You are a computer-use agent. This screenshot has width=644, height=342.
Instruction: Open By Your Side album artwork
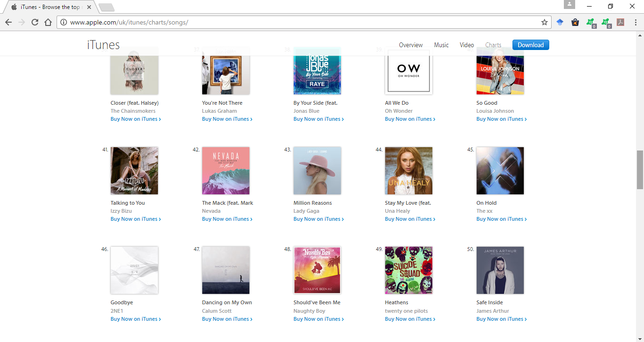[317, 71]
